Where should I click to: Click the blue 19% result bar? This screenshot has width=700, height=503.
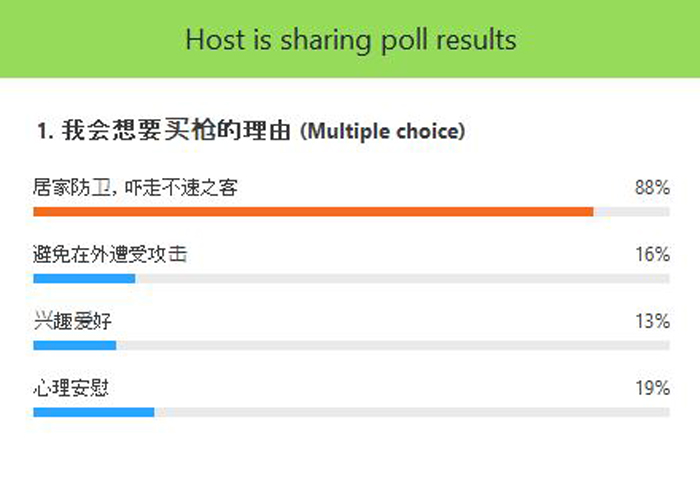(x=94, y=412)
